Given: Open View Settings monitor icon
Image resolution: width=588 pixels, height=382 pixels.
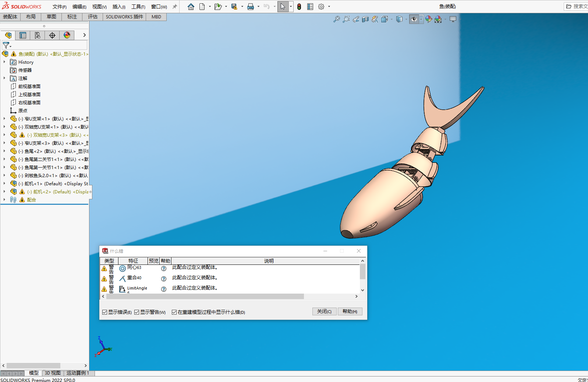Looking at the screenshot, I should pos(453,19).
